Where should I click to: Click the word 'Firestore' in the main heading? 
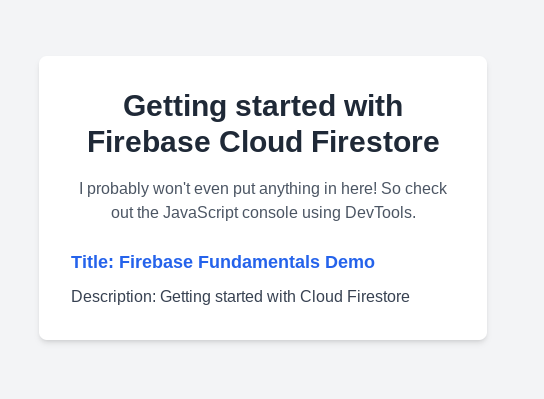click(x=375, y=142)
